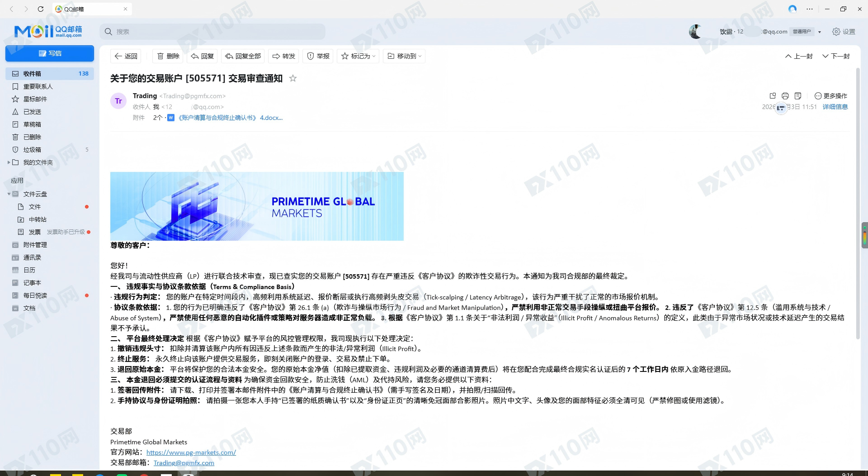Click 转发 forward button
The height and width of the screenshot is (476, 868).
click(283, 56)
